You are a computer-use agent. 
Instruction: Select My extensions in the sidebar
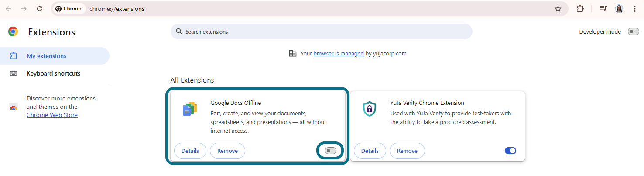(46, 56)
